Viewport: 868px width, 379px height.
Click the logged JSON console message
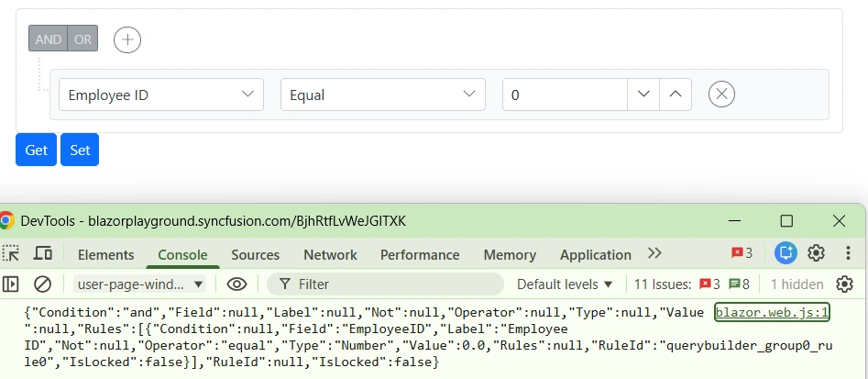[x=427, y=337]
